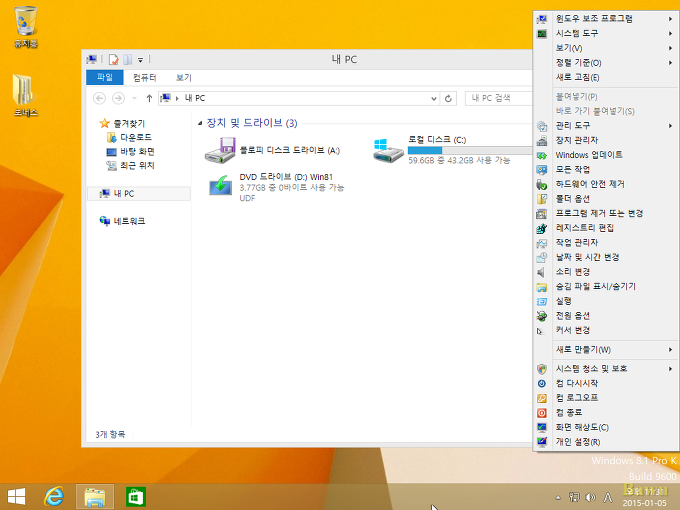
Task: Click the 컴 종료 shutdown icon
Action: 542,413
